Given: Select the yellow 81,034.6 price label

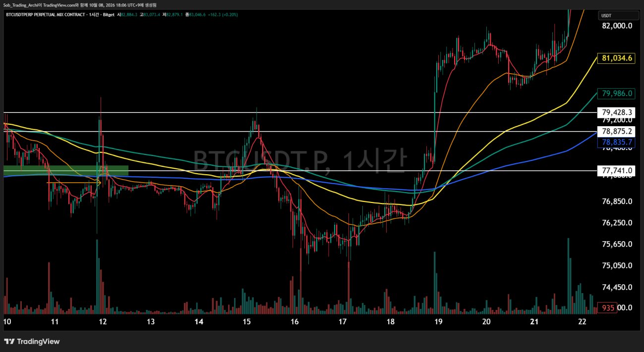Looking at the screenshot, I should pos(617,58).
